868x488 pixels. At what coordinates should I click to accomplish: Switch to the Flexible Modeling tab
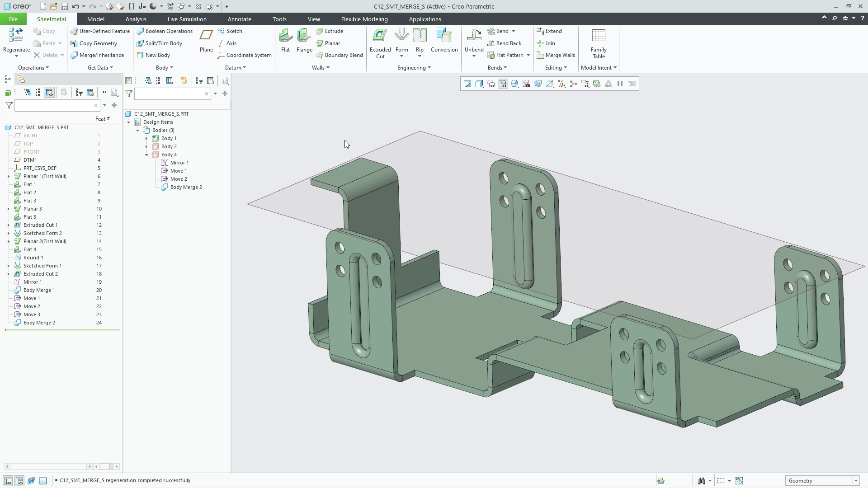tap(364, 19)
